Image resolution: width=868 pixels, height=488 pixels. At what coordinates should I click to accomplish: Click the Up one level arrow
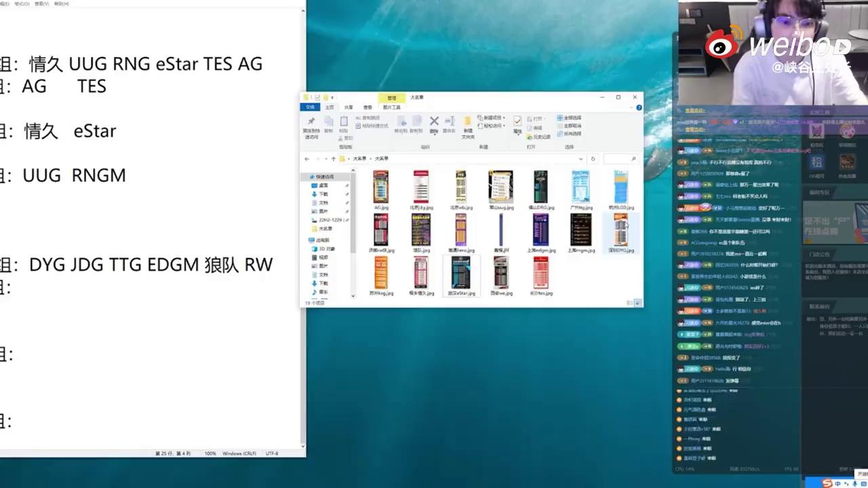tap(334, 159)
